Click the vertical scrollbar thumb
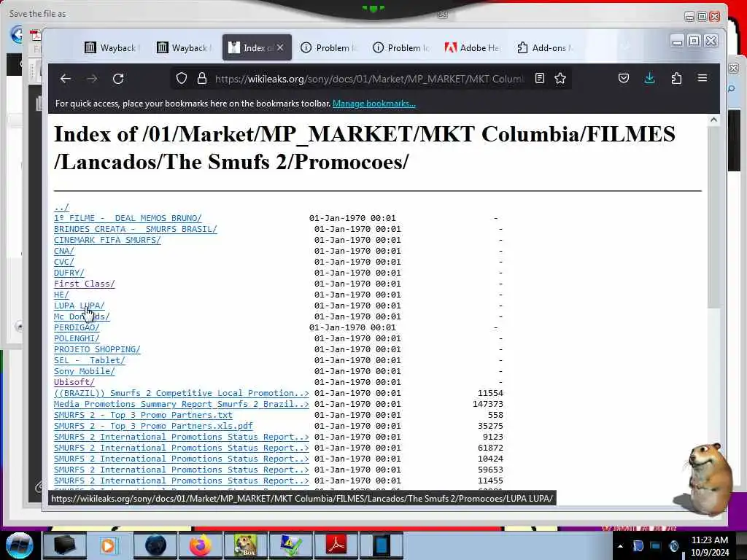The width and height of the screenshot is (747, 560). tap(713, 217)
